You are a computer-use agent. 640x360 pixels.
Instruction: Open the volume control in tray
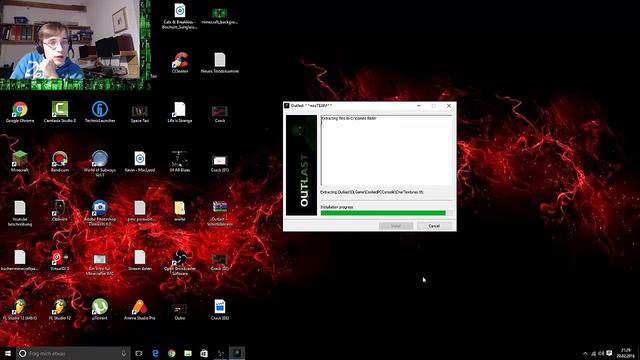[601, 353]
